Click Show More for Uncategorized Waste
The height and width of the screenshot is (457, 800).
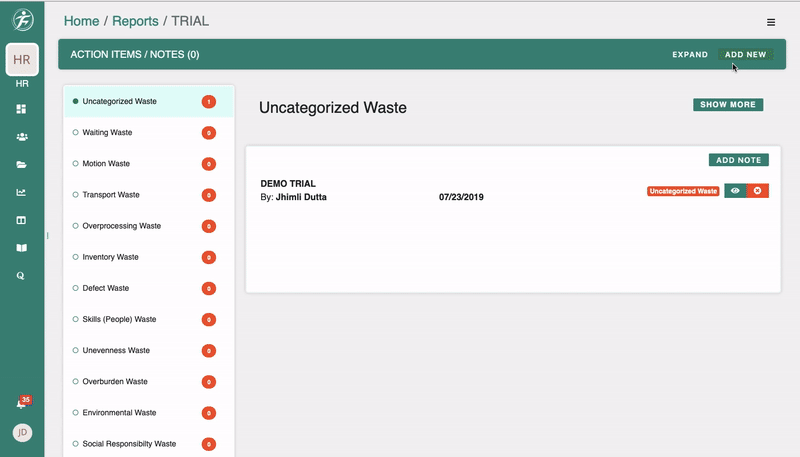click(728, 104)
